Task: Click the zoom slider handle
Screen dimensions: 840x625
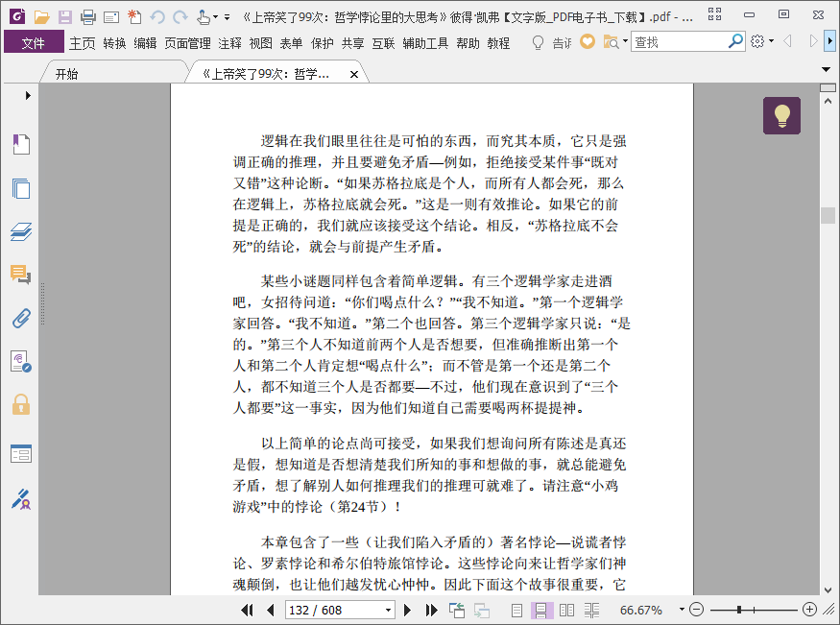Action: (739, 610)
